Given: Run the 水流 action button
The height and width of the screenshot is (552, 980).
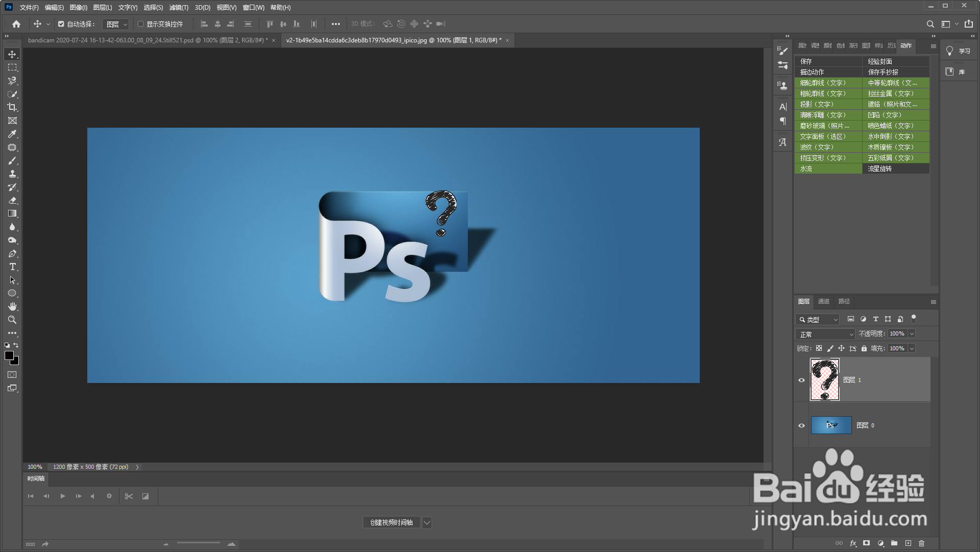Looking at the screenshot, I should (x=828, y=169).
